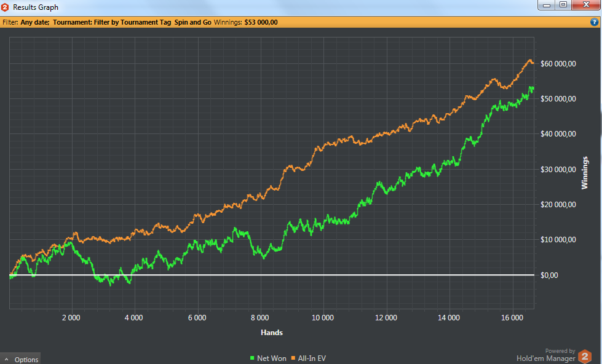This screenshot has height=364, width=602.
Task: Click the Winnings vertical axis label
Action: 584,172
